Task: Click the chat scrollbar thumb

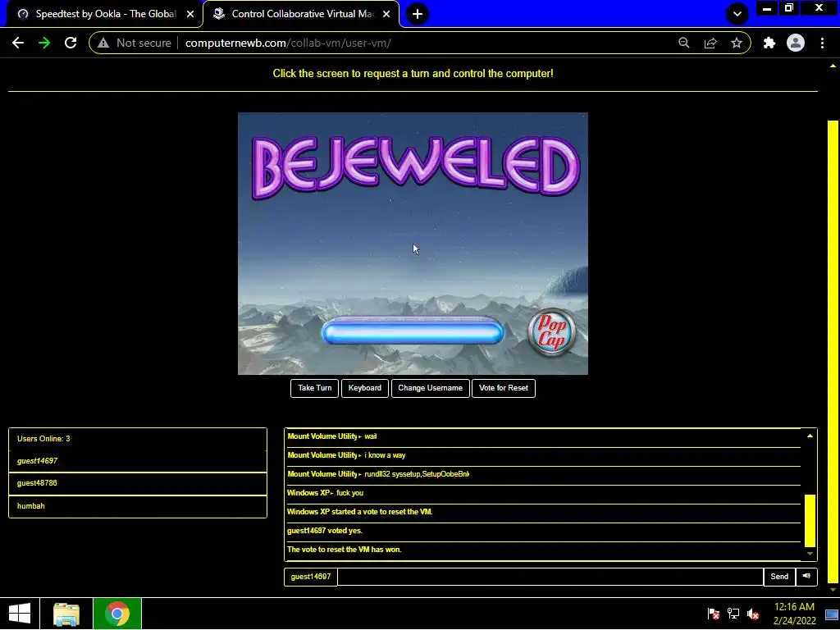Action: (810, 520)
